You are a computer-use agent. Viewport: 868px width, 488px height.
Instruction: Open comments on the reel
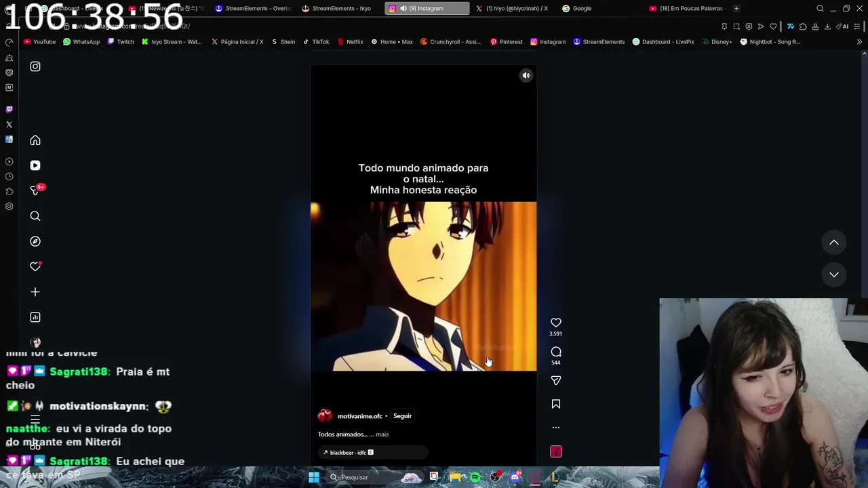(556, 352)
